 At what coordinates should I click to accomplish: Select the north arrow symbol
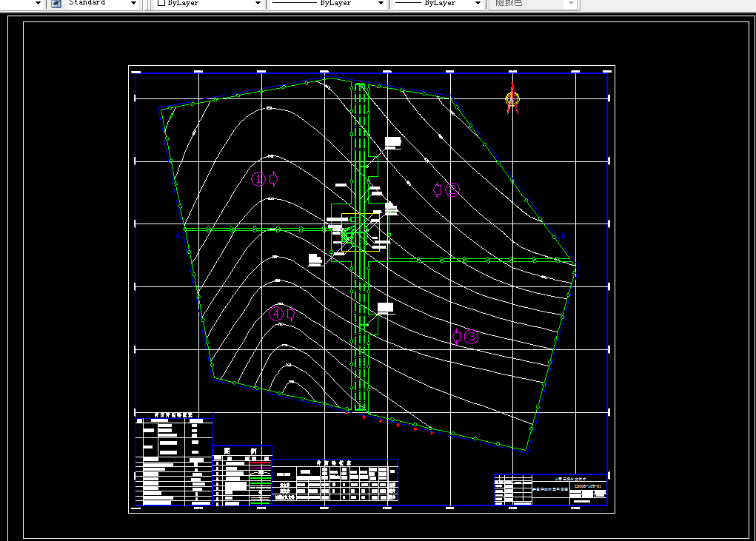pyautogui.click(x=512, y=98)
